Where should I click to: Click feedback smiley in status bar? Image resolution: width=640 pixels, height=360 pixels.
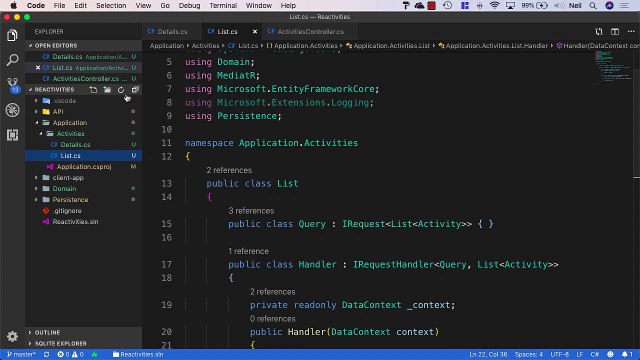610,354
